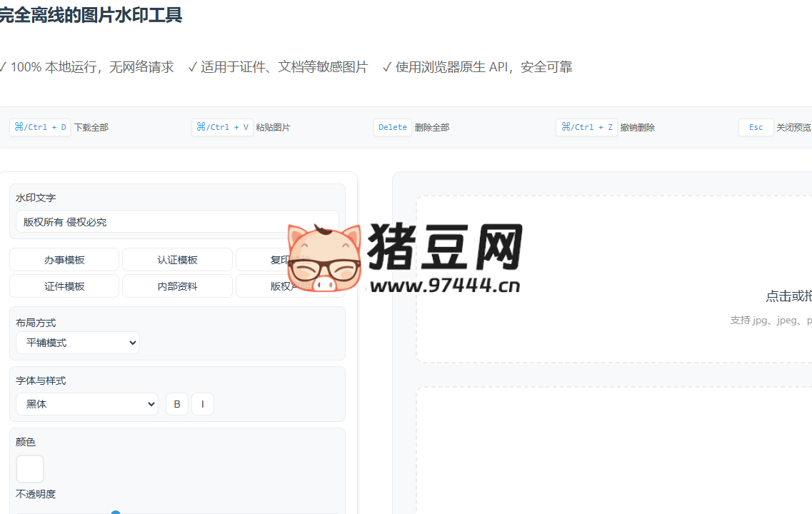The width and height of the screenshot is (812, 514).
Task: Click 关闭预览 to close preview
Action: (x=794, y=127)
